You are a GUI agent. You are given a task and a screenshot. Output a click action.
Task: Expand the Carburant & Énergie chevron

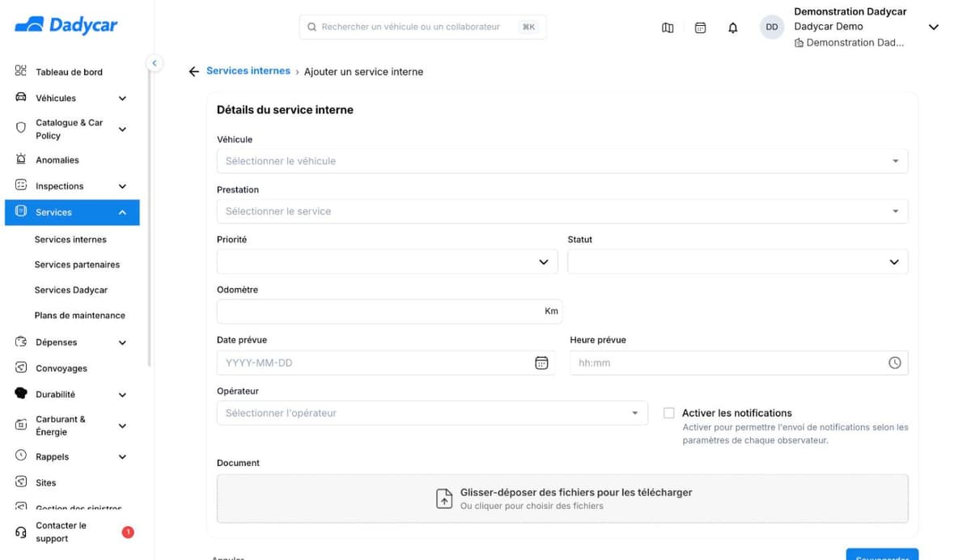(122, 426)
